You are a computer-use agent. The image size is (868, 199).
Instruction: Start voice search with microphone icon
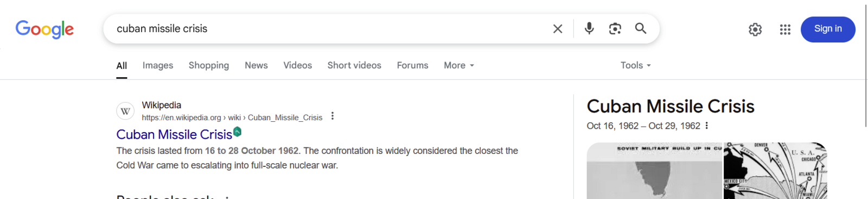pyautogui.click(x=589, y=28)
